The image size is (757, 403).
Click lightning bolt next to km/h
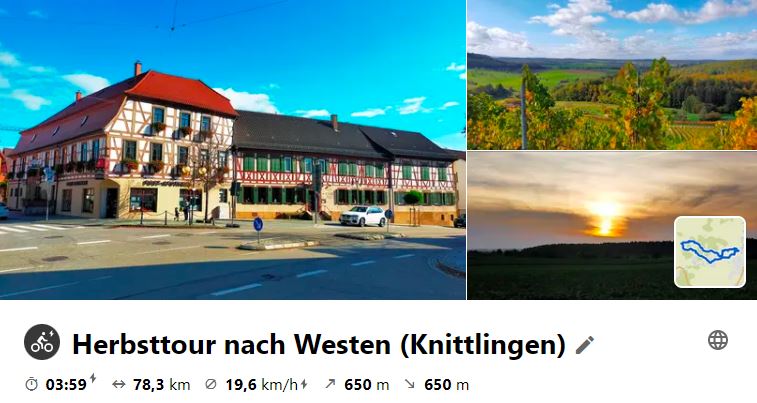[x=304, y=384]
